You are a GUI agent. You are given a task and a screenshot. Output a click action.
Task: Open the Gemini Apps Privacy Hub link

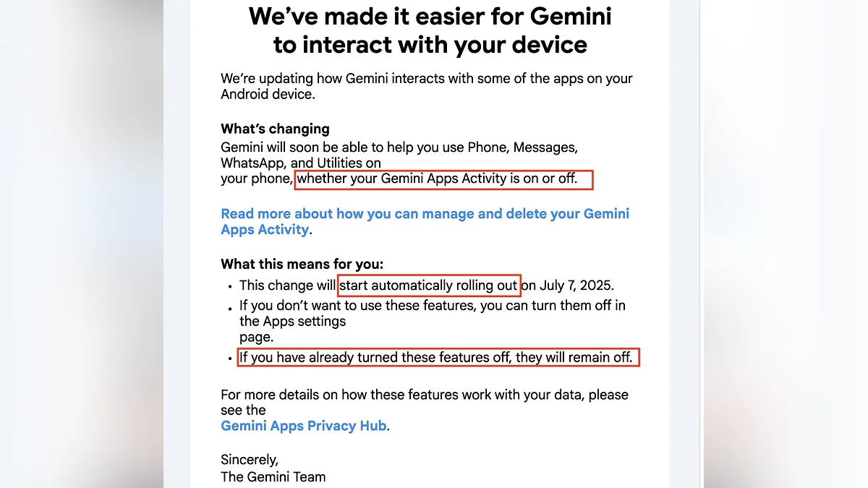(304, 426)
